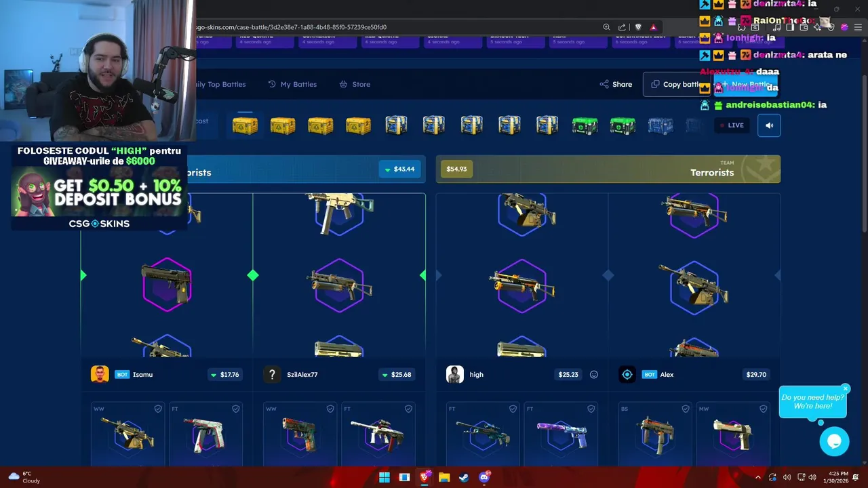868x488 pixels.
Task: Open File Explorer from the taskbar
Action: pyautogui.click(x=444, y=477)
